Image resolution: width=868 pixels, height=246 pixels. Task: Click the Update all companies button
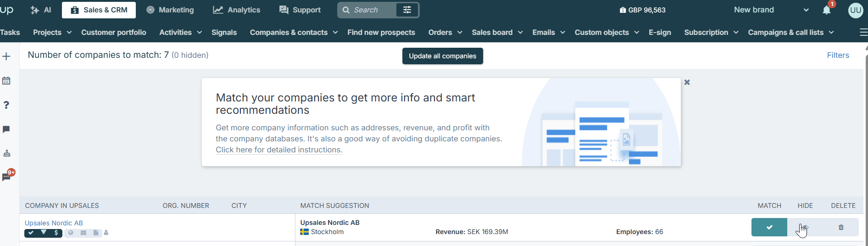443,56
